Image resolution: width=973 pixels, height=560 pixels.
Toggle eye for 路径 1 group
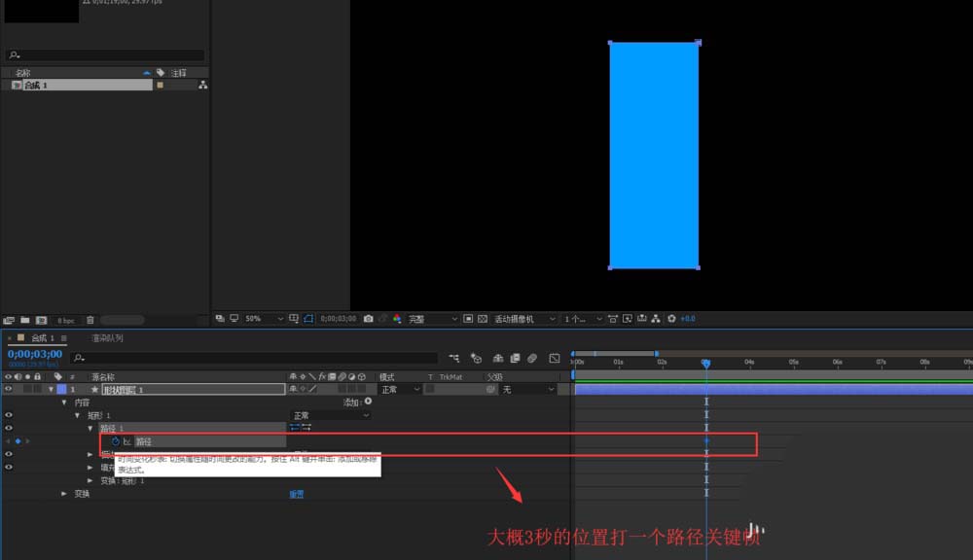click(8, 428)
